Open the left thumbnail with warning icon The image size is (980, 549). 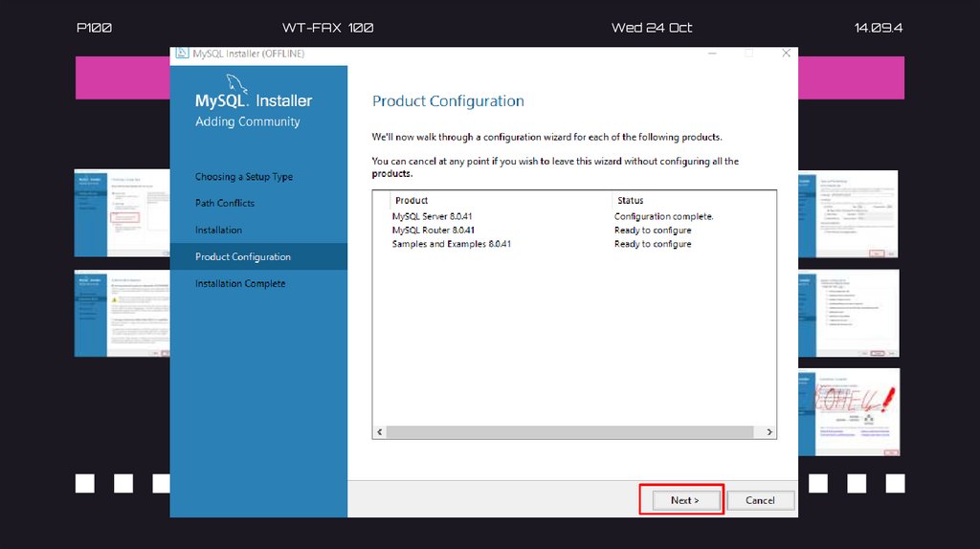[x=122, y=314]
